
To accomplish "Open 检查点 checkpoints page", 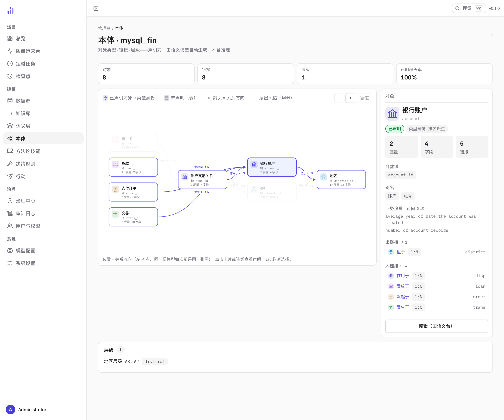I will click(43, 76).
